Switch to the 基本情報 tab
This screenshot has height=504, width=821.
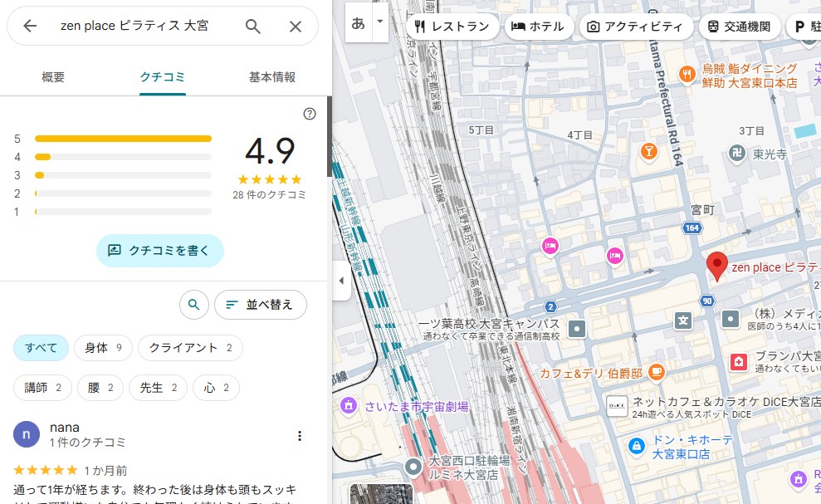[x=272, y=77]
